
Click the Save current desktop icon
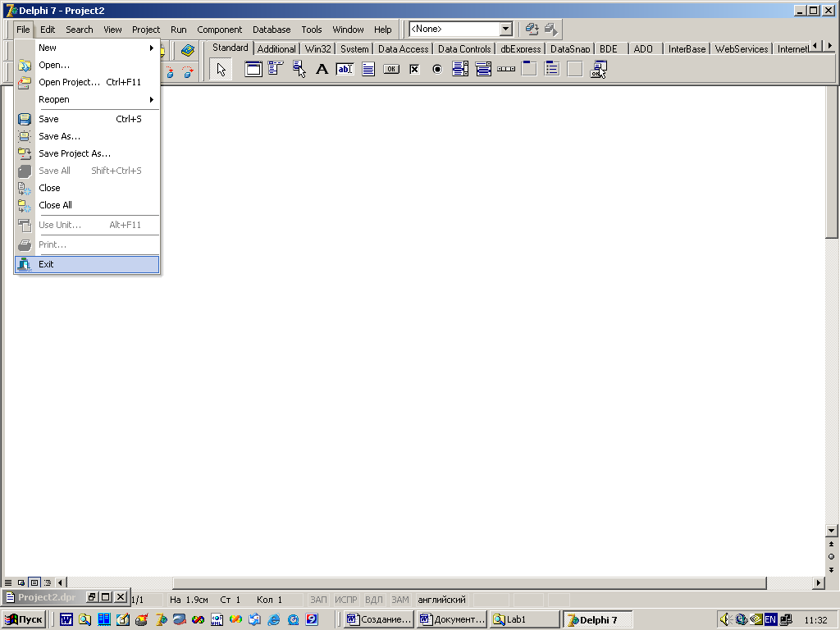click(x=532, y=29)
